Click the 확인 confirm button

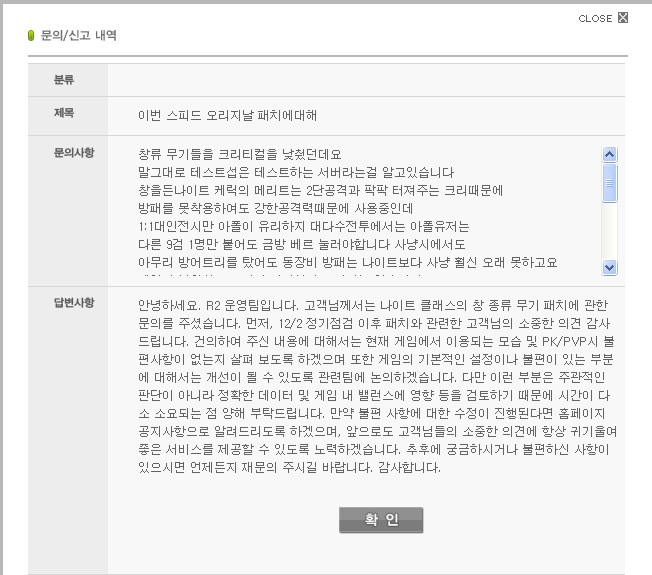click(380, 520)
